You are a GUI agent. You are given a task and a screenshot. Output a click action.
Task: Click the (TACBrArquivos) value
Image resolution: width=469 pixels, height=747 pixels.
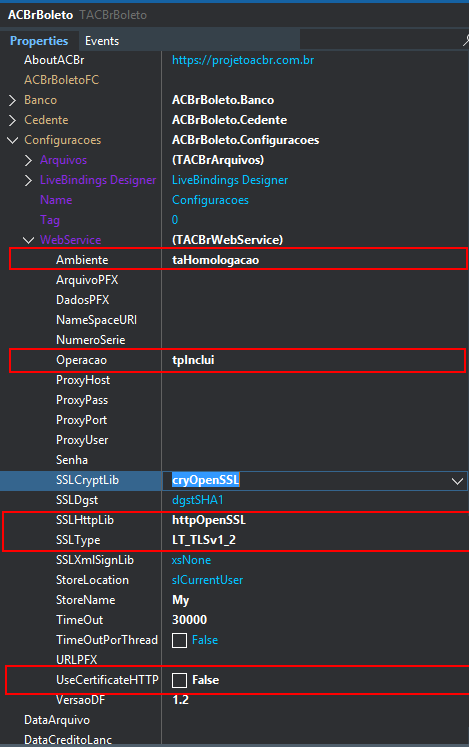[x=218, y=160]
